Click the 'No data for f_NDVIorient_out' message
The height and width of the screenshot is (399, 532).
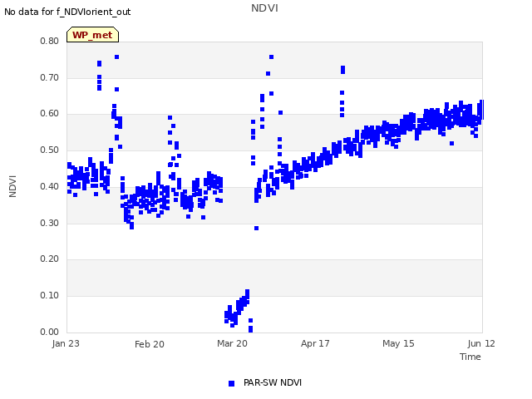(67, 12)
